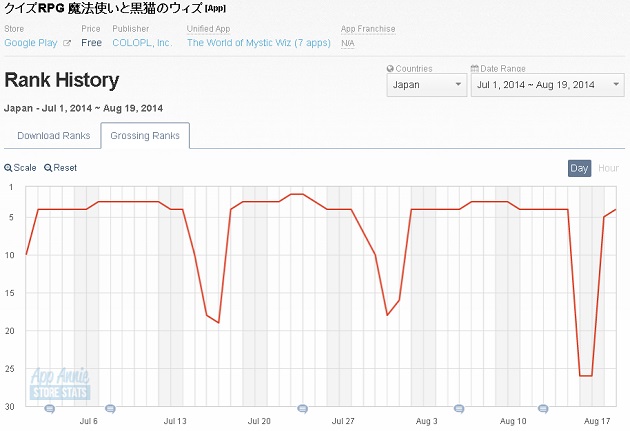Click the N/A App Franchise value
The width and height of the screenshot is (630, 431).
tap(347, 43)
